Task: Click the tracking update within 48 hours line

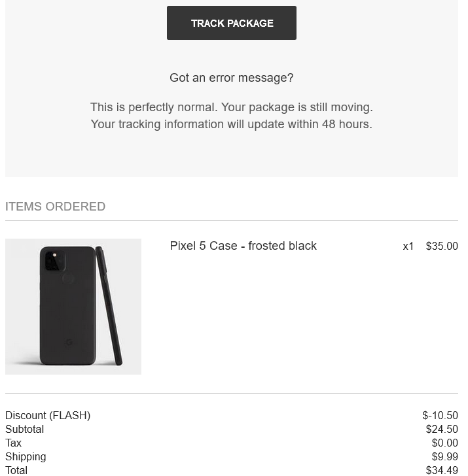Action: click(x=231, y=124)
